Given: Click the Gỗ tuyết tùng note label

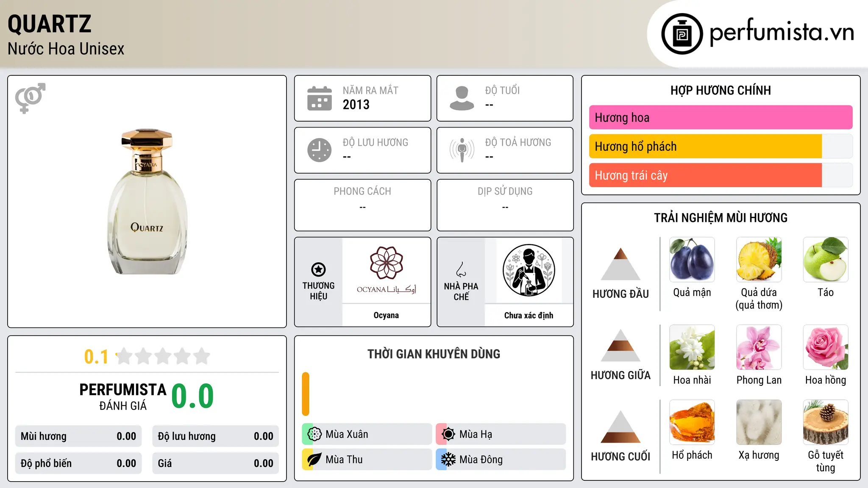Looking at the screenshot, I should coord(826,461).
